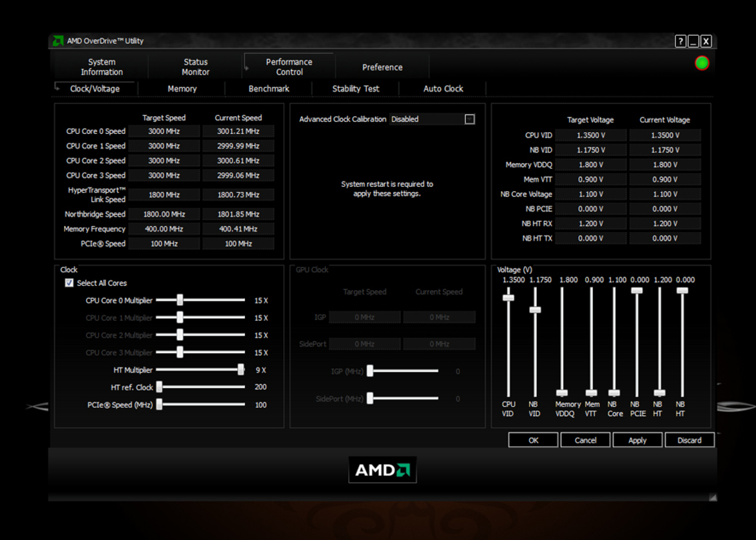756x540 pixels.
Task: Click the SidePort current speed field
Action: click(x=439, y=344)
